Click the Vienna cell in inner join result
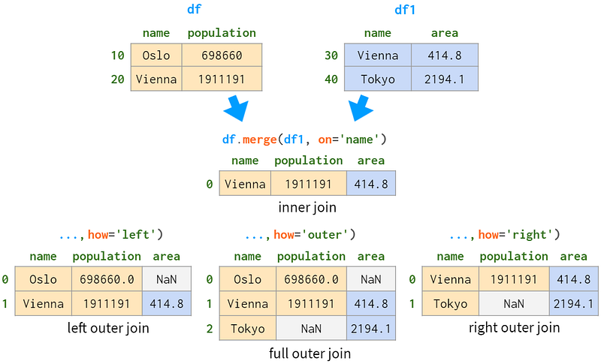 (246, 184)
